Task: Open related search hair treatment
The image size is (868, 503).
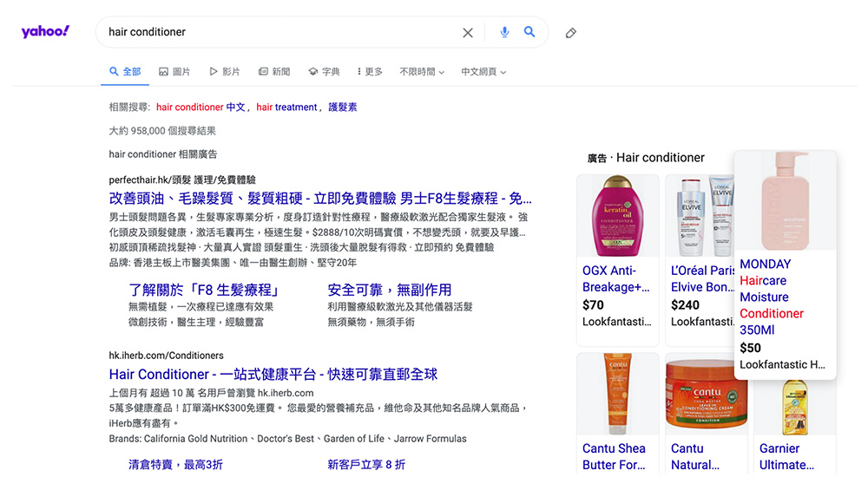Action: (286, 107)
